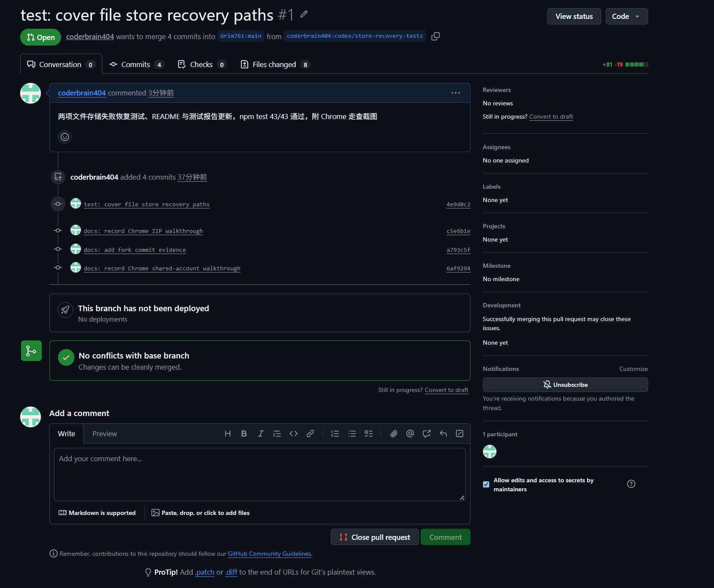Click the Grim761:main base branch label
The image size is (714, 588).
(x=241, y=36)
